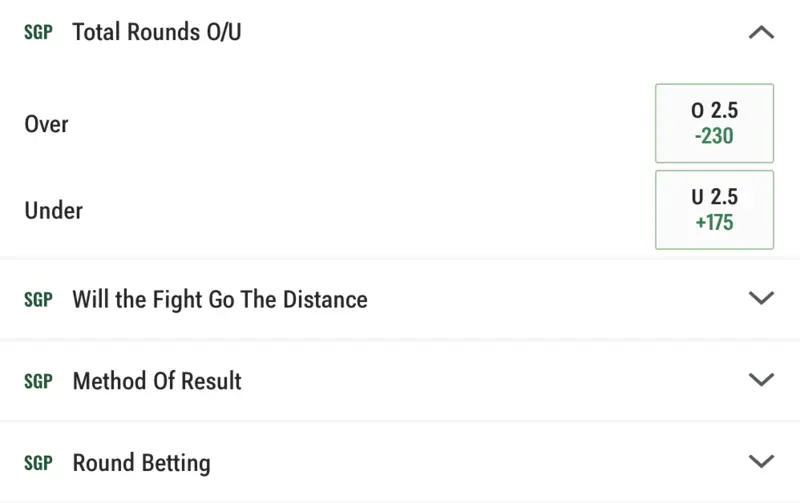Tap the +175 odds price
800x503 pixels.
(x=714, y=223)
